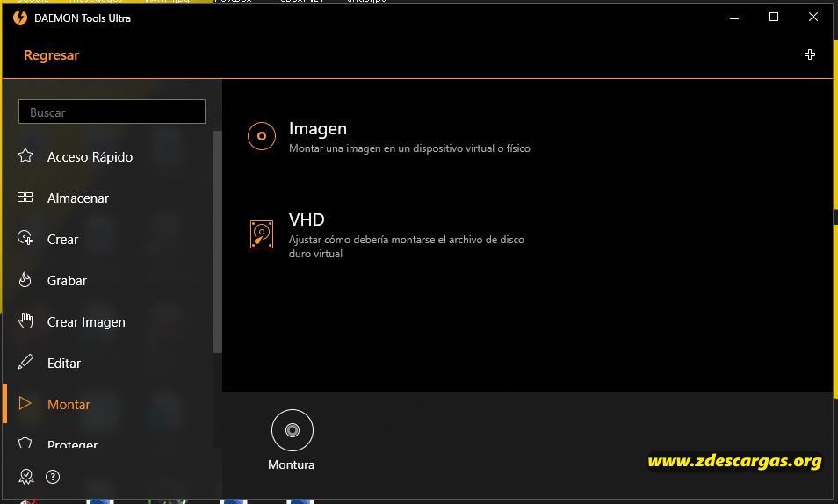Open Editar in the sidebar
The height and width of the screenshot is (504, 838).
coord(64,363)
